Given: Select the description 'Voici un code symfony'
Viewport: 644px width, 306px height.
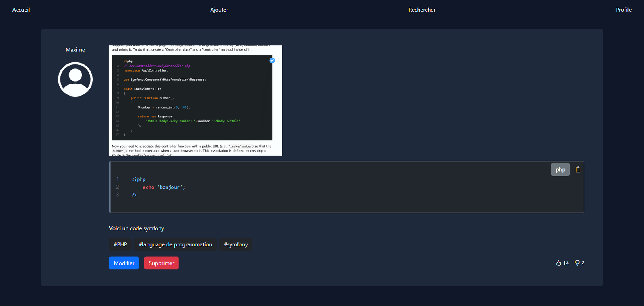Looking at the screenshot, I should click(x=136, y=228).
